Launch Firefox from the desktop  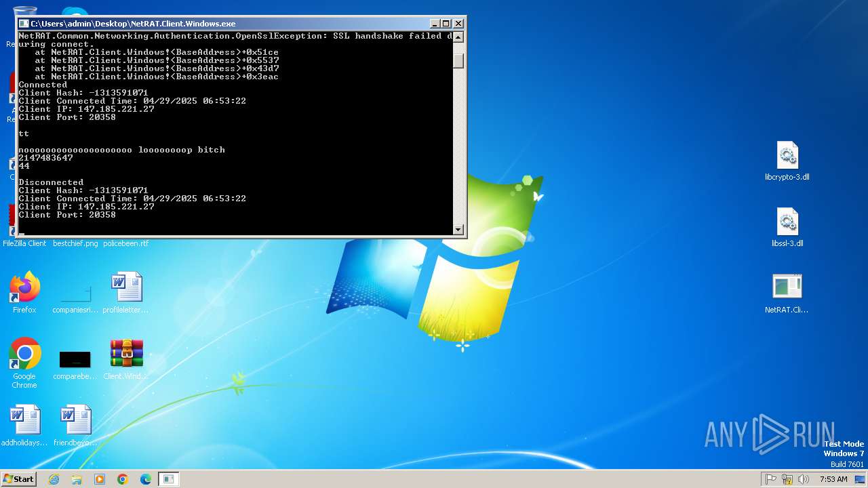coord(24,293)
